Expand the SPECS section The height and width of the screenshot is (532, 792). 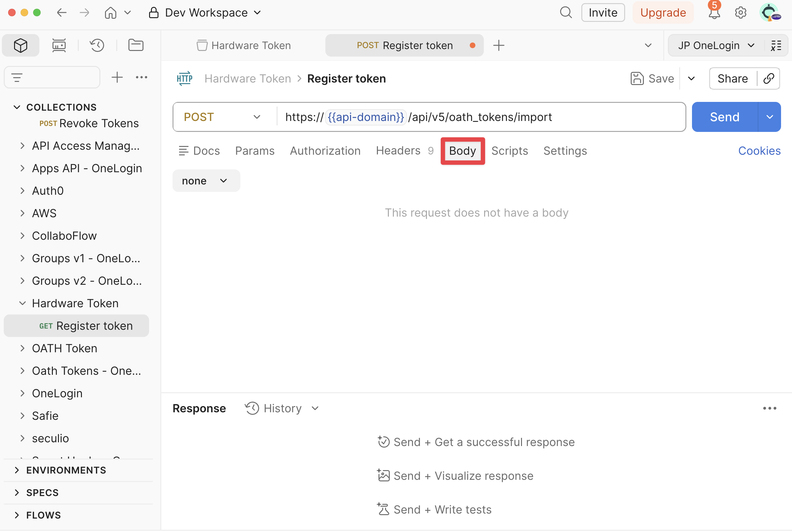[17, 492]
